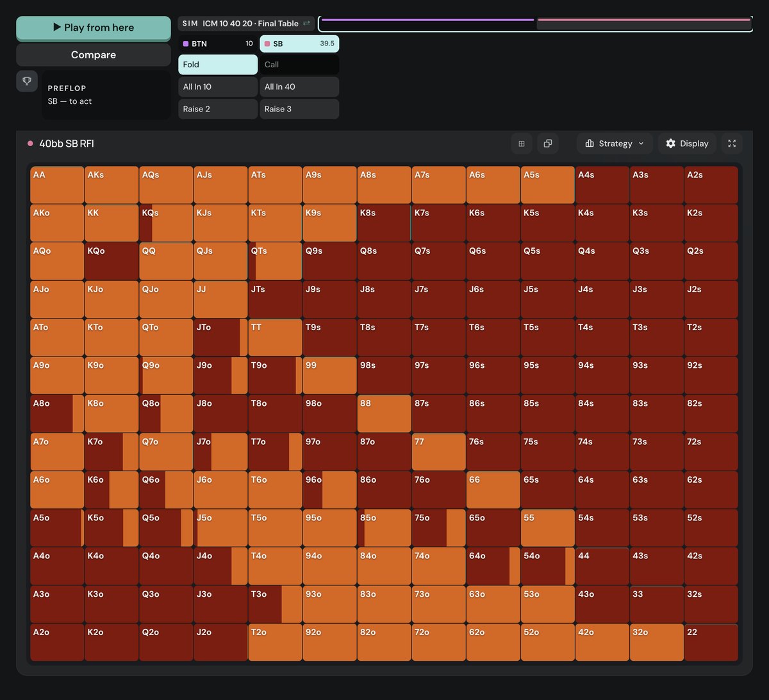Click the 64o hand cell

(x=493, y=567)
